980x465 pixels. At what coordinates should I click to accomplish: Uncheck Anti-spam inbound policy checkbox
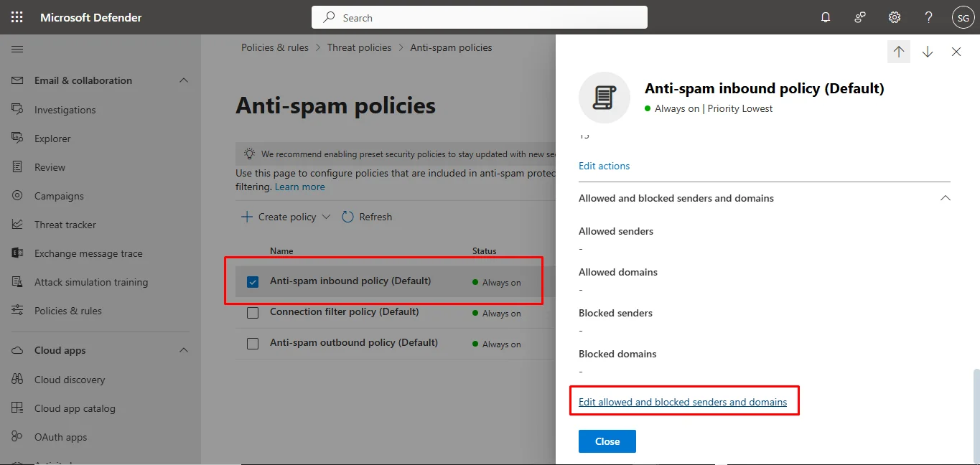click(253, 282)
